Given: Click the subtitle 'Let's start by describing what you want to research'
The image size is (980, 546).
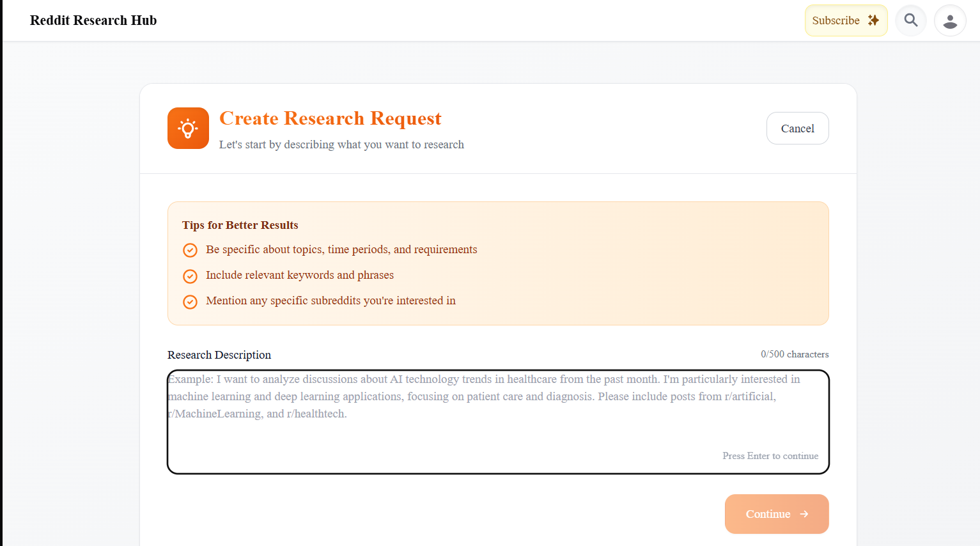Looking at the screenshot, I should 341,144.
